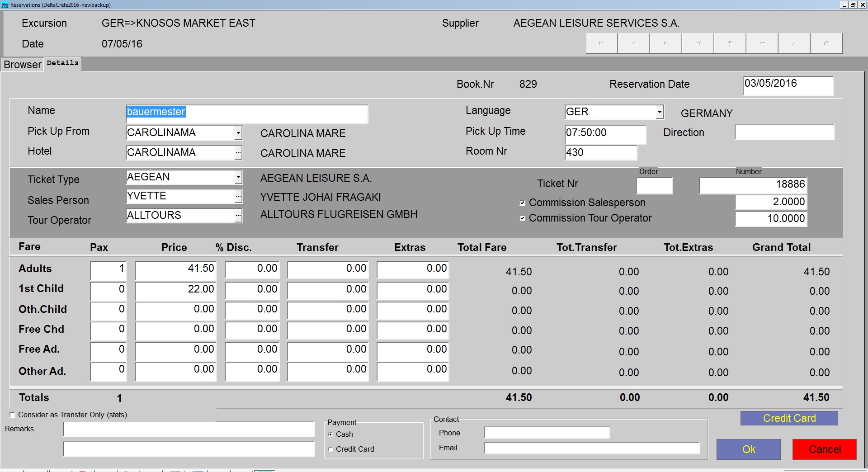The height and width of the screenshot is (472, 868).
Task: Go to previous record in navigator
Action: 634,43
